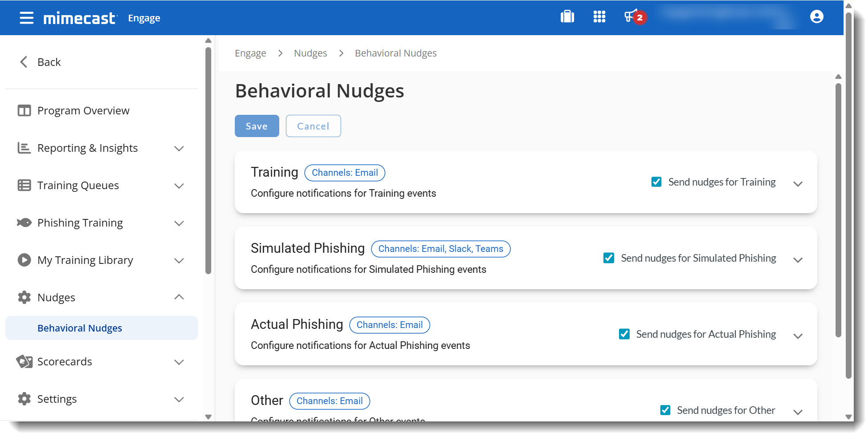Disable Send nudges for Actual Phishing
This screenshot has height=437, width=868.
tap(624, 334)
